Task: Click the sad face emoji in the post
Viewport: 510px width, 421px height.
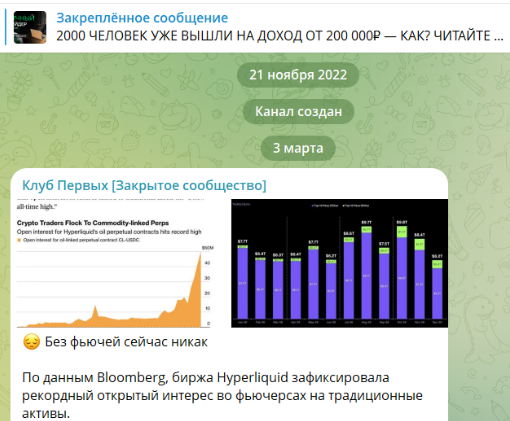Action: (31, 342)
